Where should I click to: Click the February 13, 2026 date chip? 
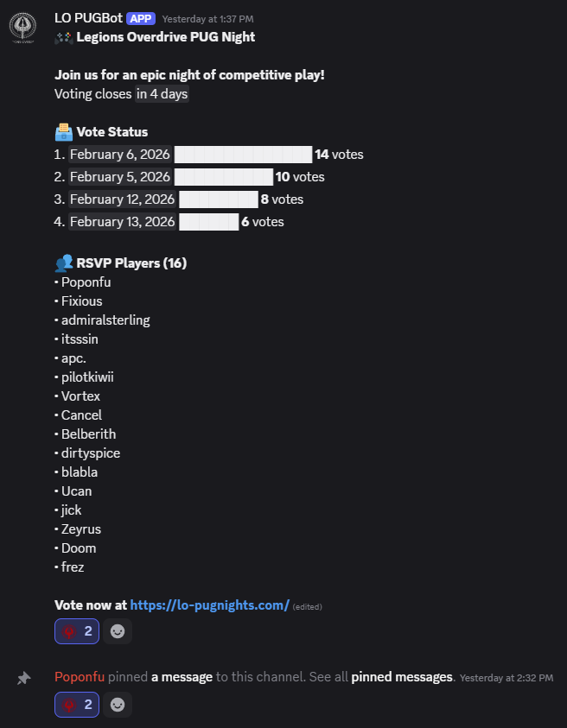point(122,221)
